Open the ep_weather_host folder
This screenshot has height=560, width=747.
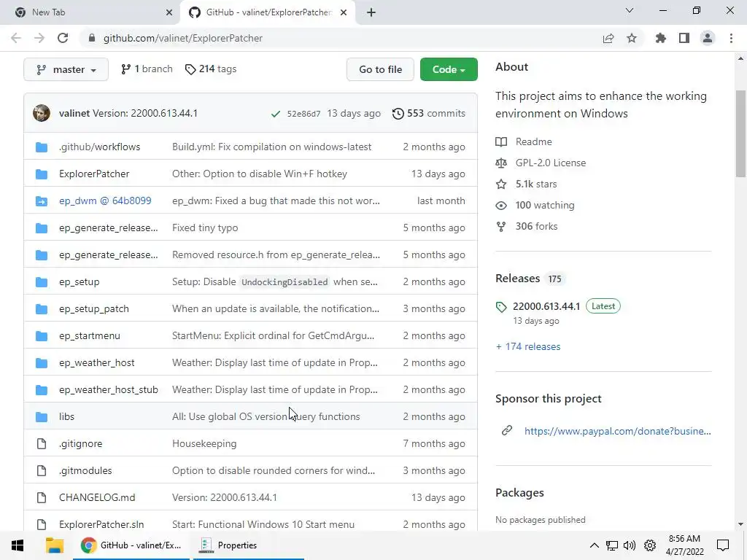(x=97, y=363)
